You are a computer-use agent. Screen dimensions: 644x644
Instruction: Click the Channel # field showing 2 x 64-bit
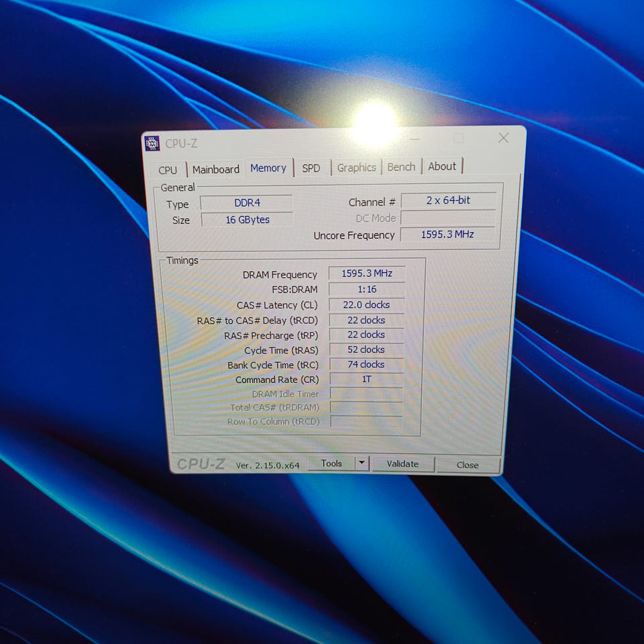449,201
